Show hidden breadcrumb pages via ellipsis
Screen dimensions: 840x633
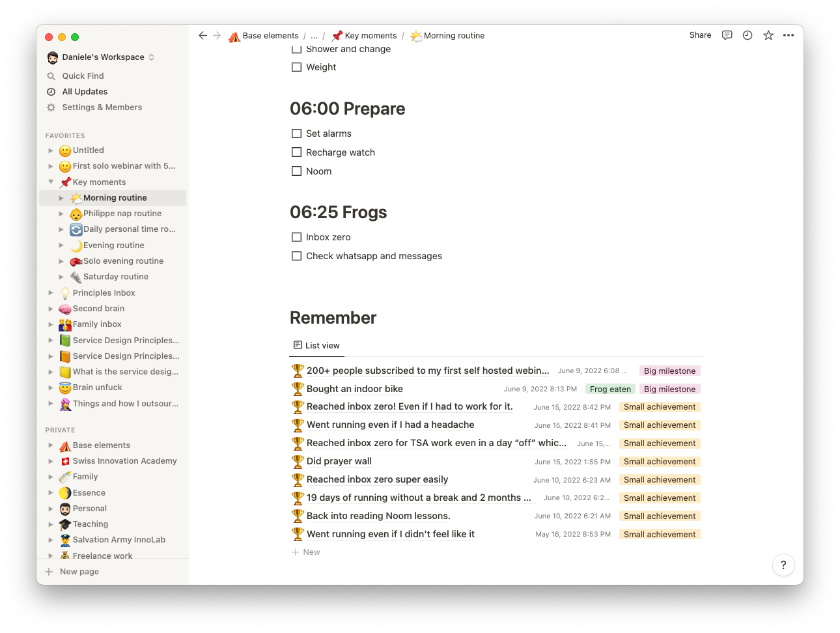point(315,36)
